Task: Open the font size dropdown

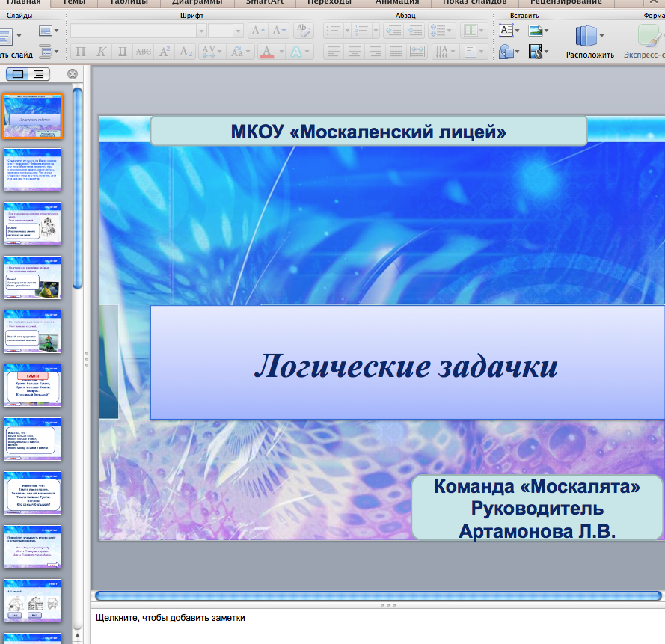Action: [x=238, y=31]
